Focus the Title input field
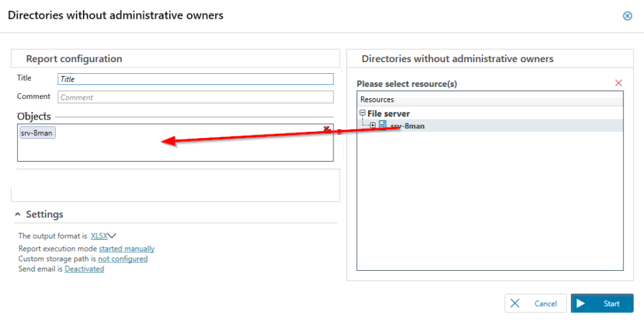The height and width of the screenshot is (324, 644). click(x=195, y=79)
